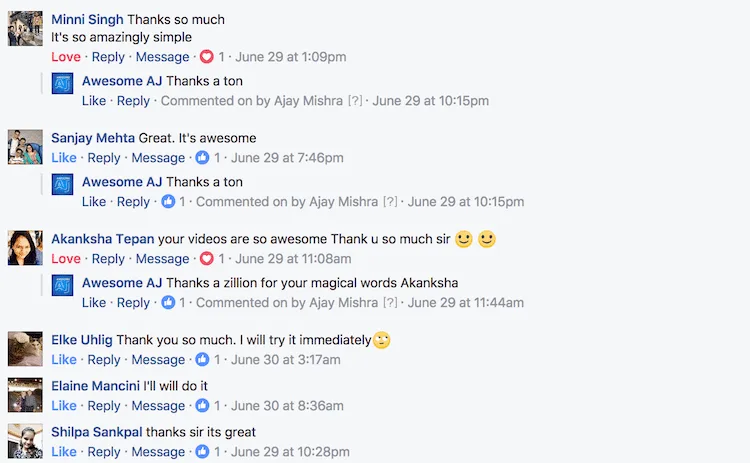Click the thumbs-up icon on Elaine Mancini's comment
This screenshot has height=463, width=750.
202,406
